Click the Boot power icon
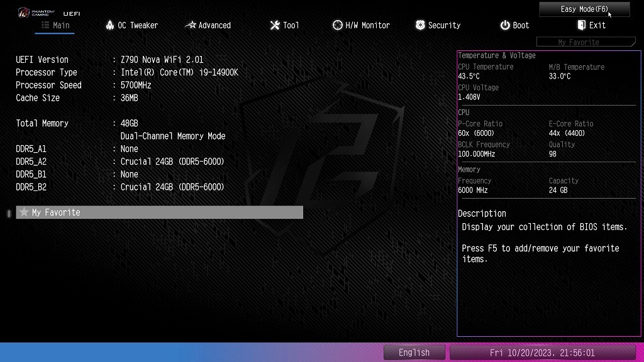 [505, 25]
